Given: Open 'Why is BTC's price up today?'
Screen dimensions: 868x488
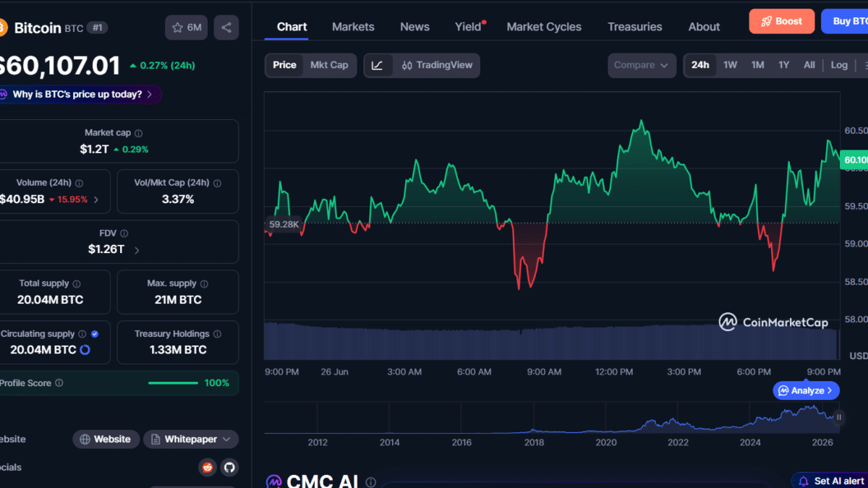Looking at the screenshot, I should [x=81, y=94].
